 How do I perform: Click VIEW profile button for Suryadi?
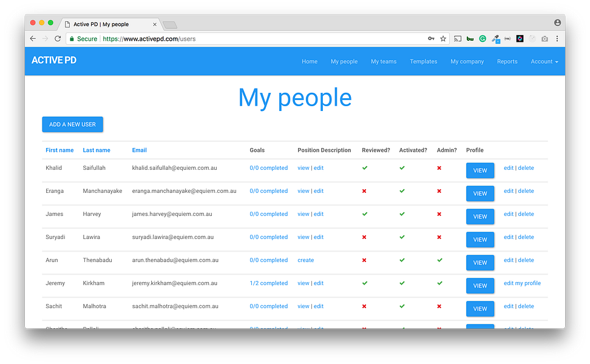[480, 240]
